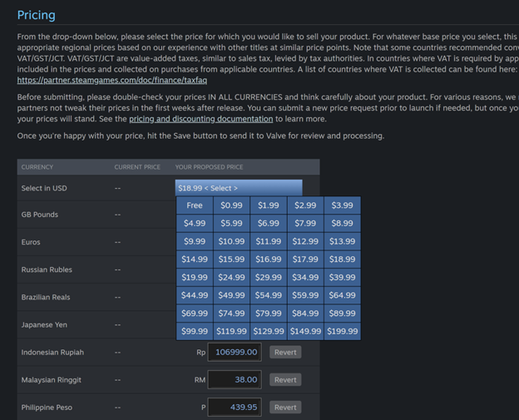Image resolution: width=519 pixels, height=420 pixels.
Task: Choose $54.99 from the price grid
Action: [x=269, y=295]
